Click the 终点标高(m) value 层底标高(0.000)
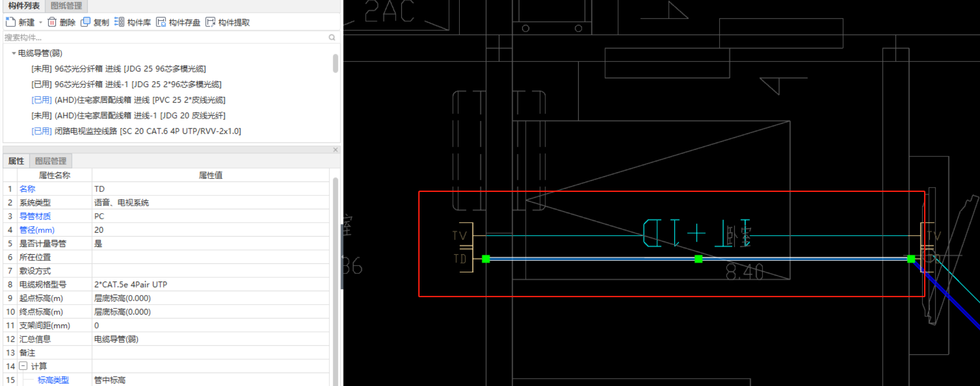The height and width of the screenshot is (386, 980). pos(211,312)
